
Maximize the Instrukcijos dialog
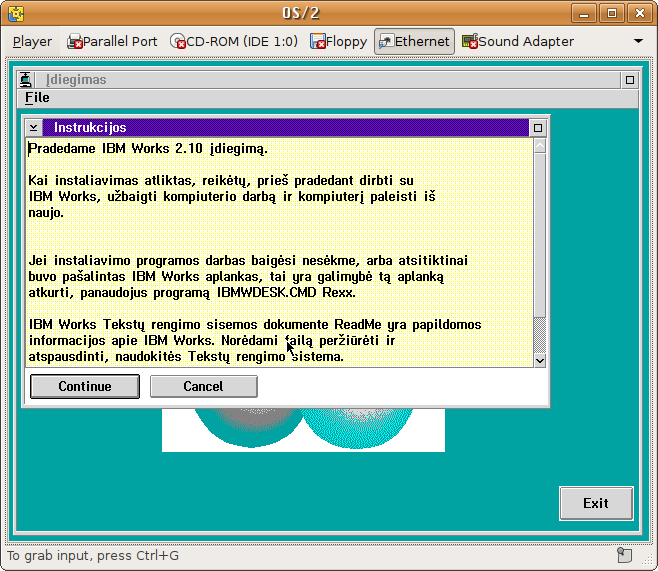point(538,128)
